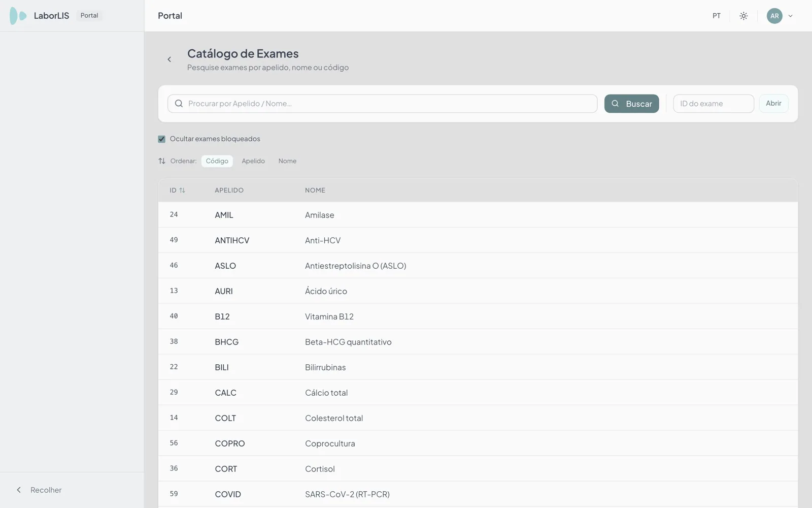
Task: Sort by ID column arrows icon
Action: tap(182, 190)
